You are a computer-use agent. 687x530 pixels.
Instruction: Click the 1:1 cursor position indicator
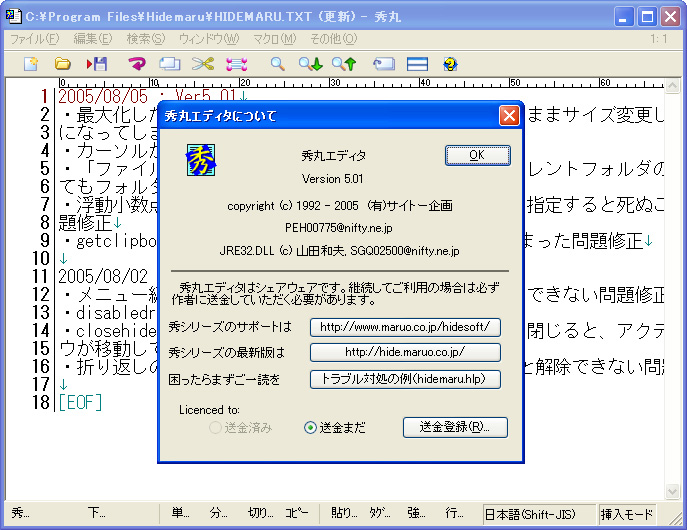pos(659,39)
